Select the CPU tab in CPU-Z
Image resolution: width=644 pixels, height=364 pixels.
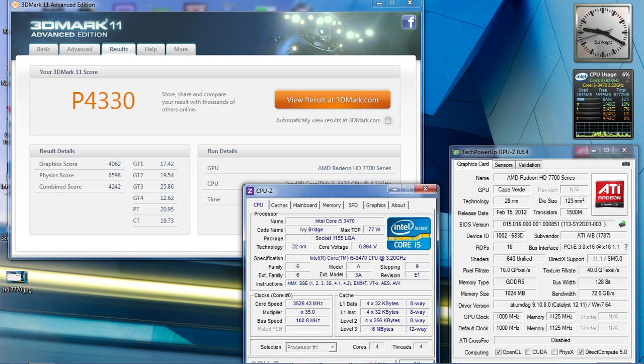(x=258, y=205)
